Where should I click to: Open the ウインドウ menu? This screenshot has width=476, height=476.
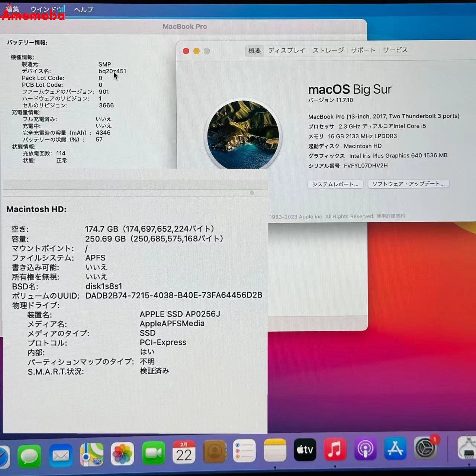pos(48,9)
